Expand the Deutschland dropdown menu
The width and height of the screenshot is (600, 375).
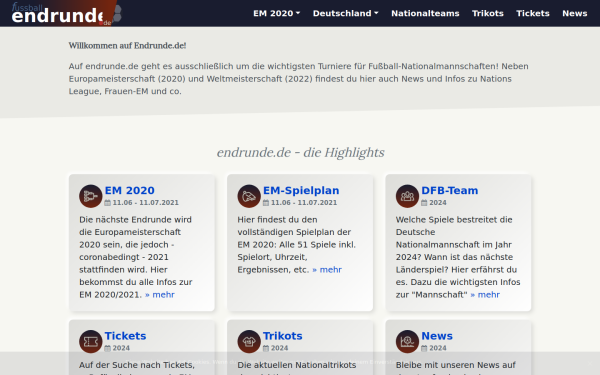pyautogui.click(x=346, y=13)
